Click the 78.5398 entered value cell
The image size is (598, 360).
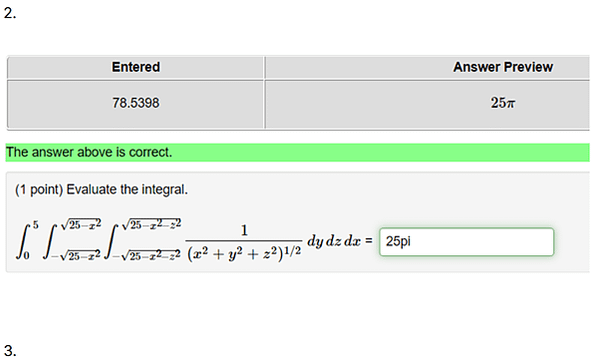coord(136,104)
